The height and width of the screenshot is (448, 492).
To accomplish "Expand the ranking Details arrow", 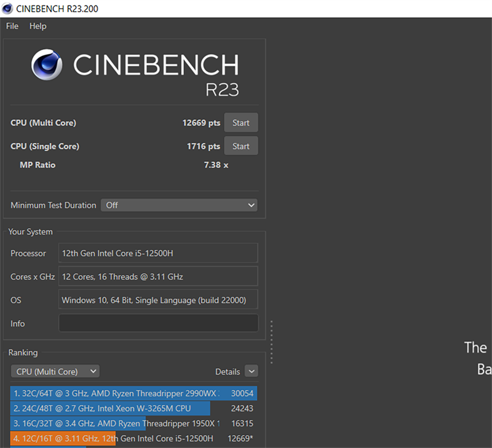I will (252, 371).
